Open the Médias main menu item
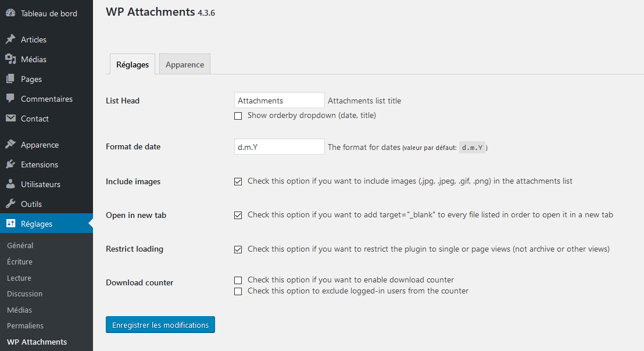This screenshot has width=644, height=351. tap(46, 59)
